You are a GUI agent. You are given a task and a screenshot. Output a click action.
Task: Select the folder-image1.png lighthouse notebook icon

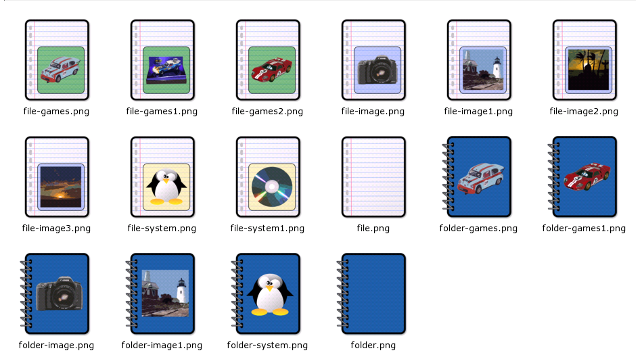tap(160, 294)
